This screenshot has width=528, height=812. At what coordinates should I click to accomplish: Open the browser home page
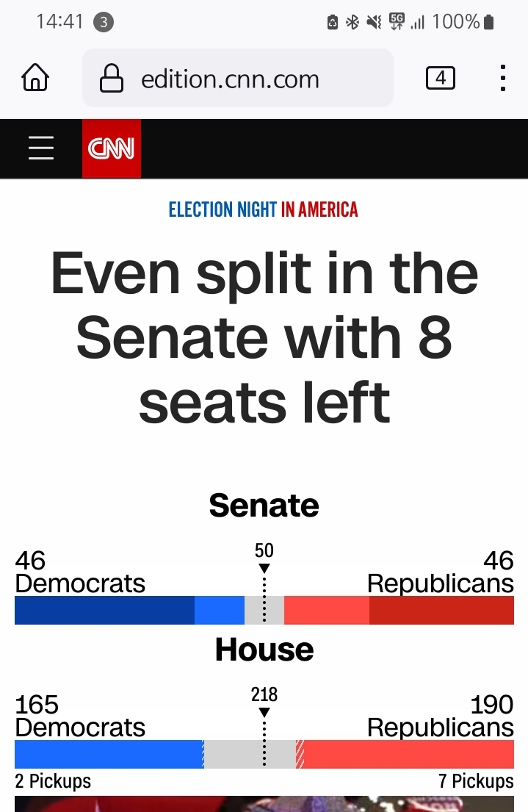tap(35, 77)
